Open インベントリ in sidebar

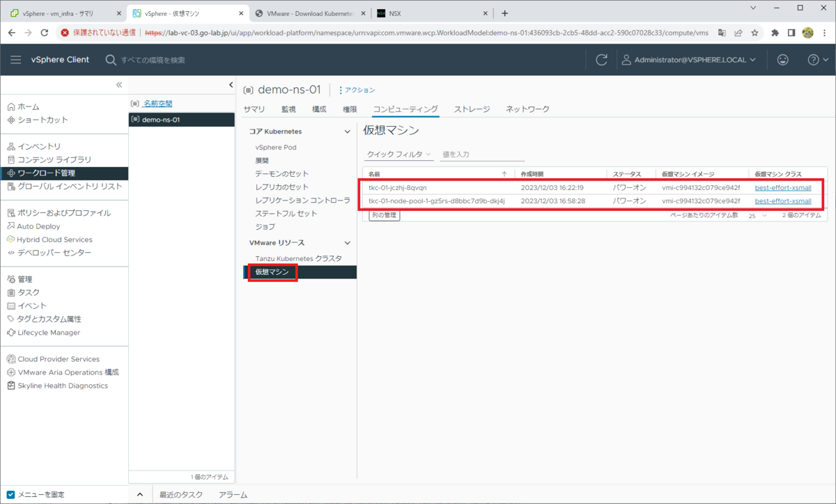[34, 146]
